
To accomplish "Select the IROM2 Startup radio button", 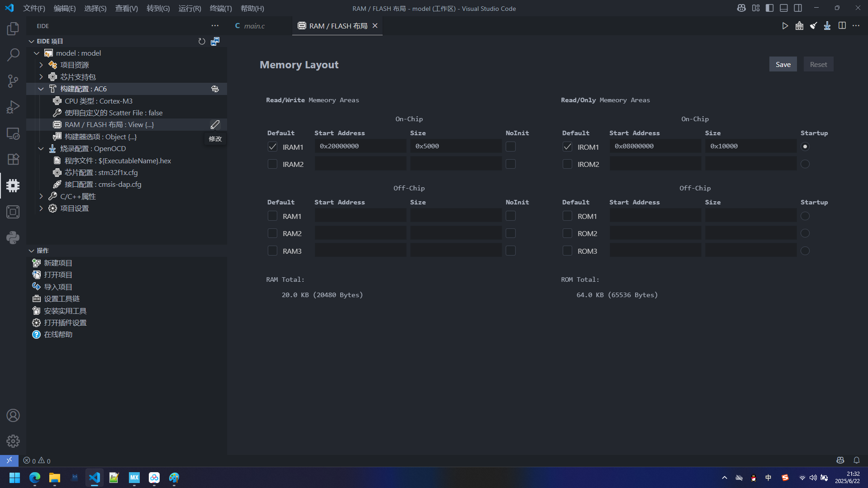I will click(805, 164).
